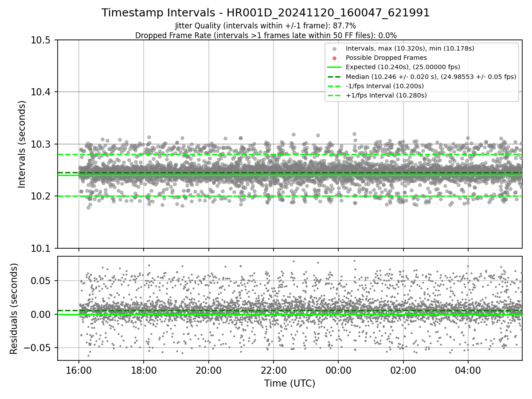The width and height of the screenshot is (532, 399).
Task: Click the 22:00 time tick label
Action: pos(274,370)
